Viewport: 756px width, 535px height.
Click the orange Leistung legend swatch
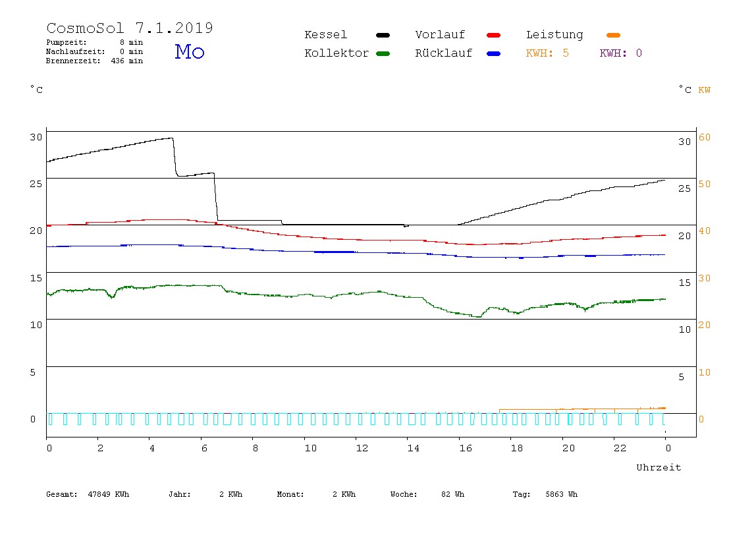tap(613, 35)
